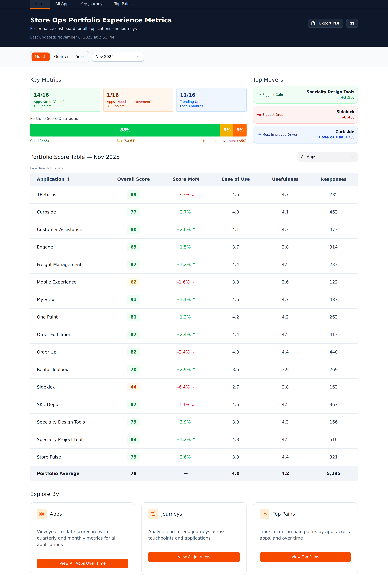Sort by the Application column arrow

(x=68, y=179)
